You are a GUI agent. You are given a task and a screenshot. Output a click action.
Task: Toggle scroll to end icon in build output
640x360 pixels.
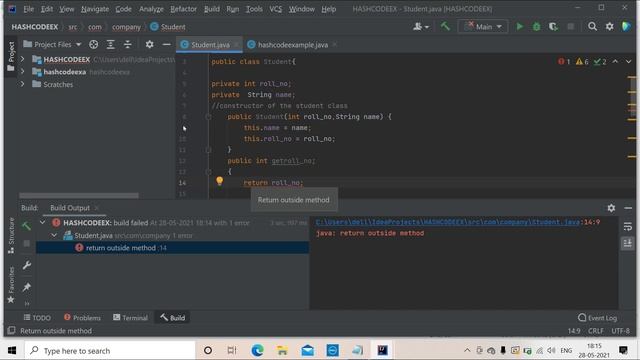(x=628, y=243)
